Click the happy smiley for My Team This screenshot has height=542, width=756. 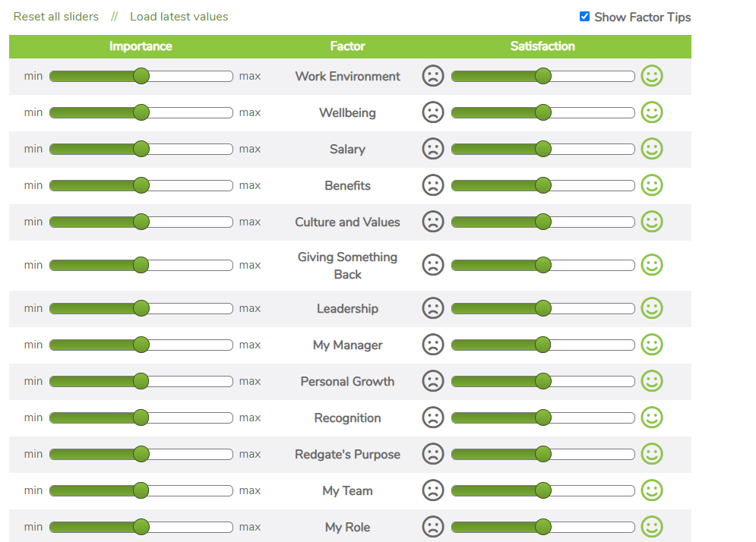pyautogui.click(x=651, y=490)
